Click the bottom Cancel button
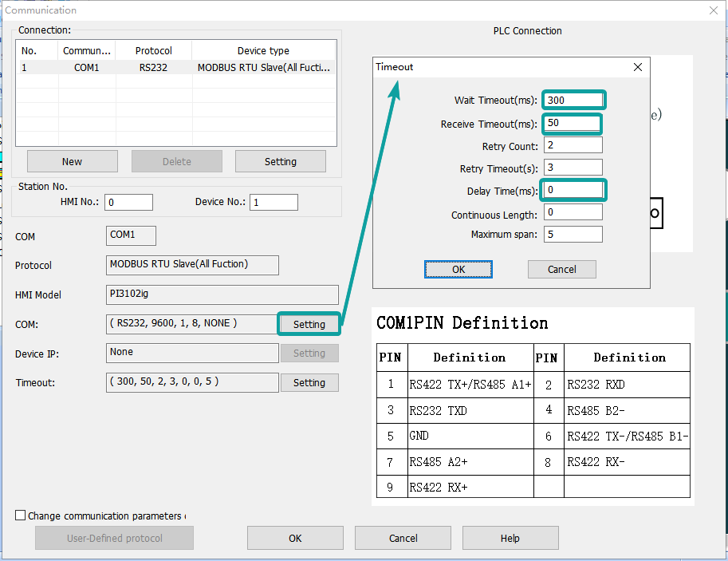 [403, 538]
